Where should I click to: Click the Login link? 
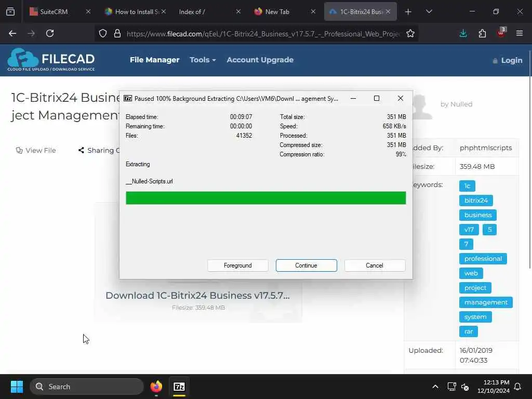[x=508, y=60]
